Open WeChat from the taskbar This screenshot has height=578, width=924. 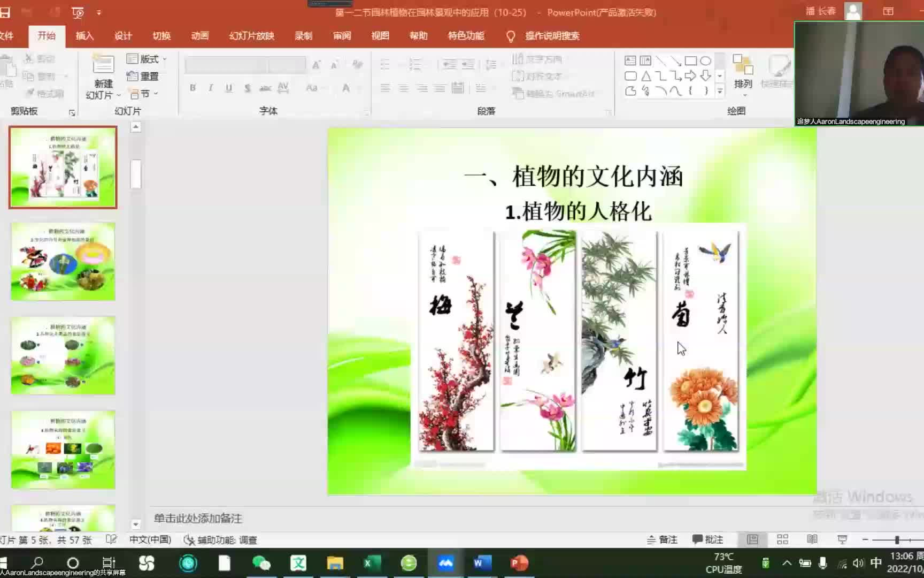click(261, 563)
